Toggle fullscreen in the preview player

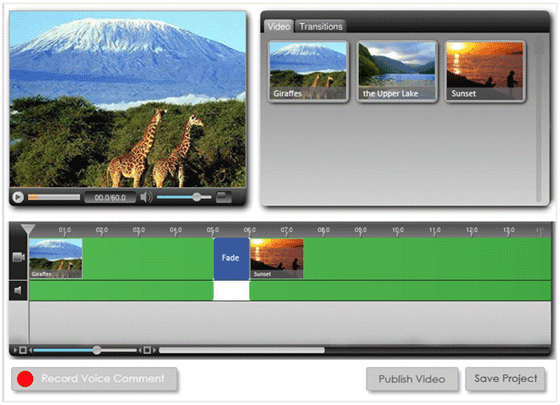click(x=224, y=197)
